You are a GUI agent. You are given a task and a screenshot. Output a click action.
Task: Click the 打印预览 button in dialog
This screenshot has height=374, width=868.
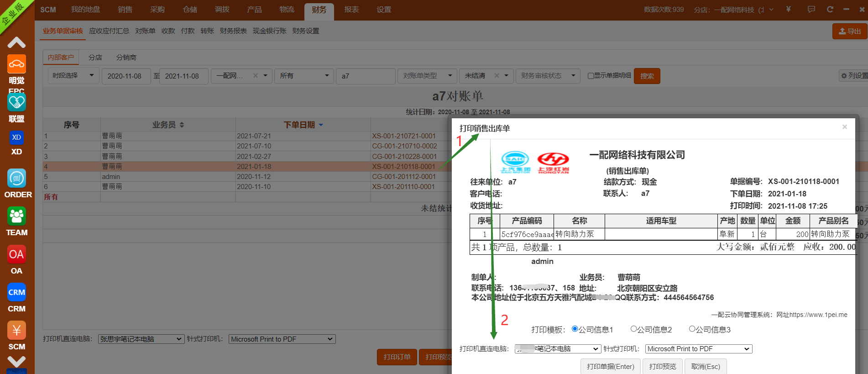tap(662, 367)
